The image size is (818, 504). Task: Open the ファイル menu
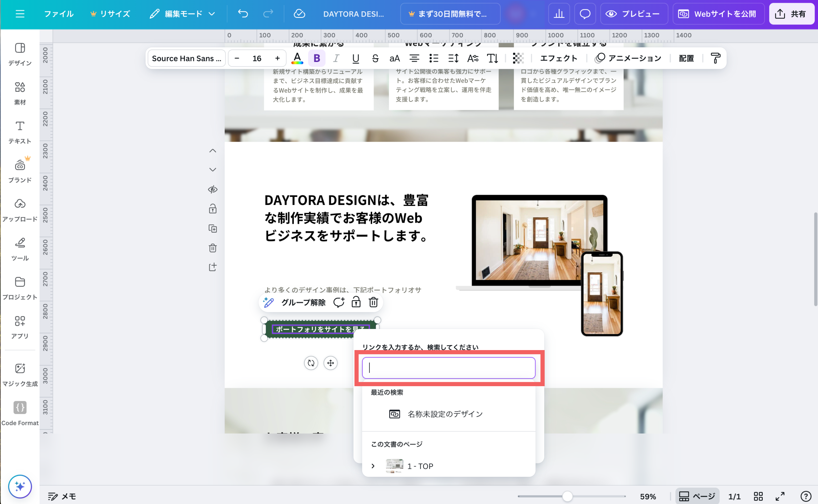click(59, 14)
